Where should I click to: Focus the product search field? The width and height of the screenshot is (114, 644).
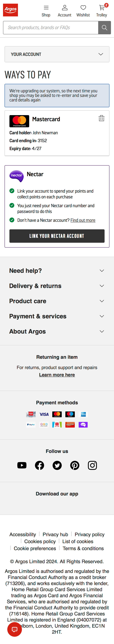(51, 28)
